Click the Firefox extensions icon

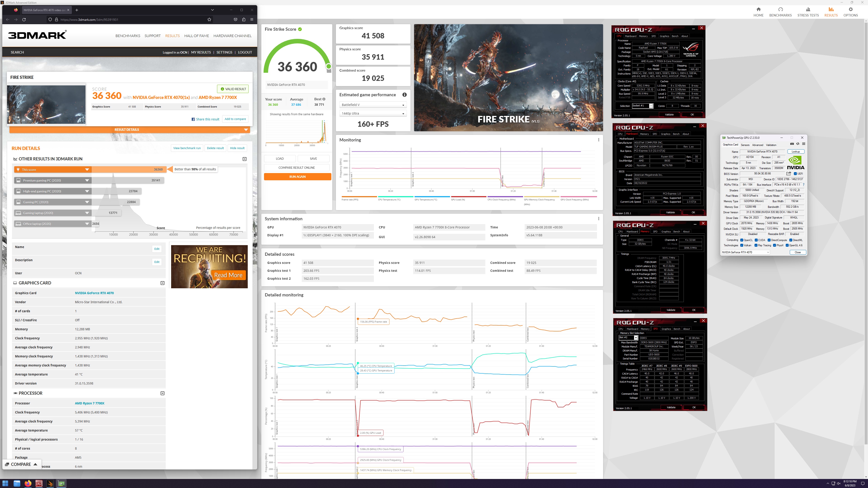244,19
